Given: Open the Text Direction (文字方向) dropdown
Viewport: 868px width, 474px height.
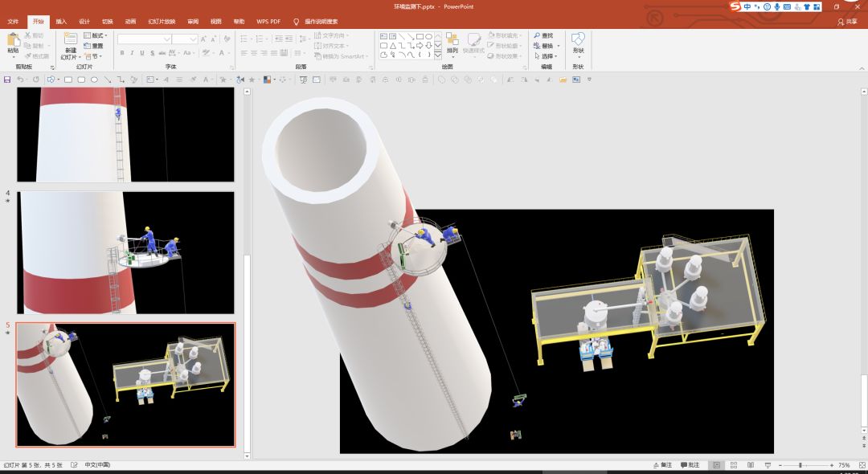Looking at the screenshot, I should point(331,35).
